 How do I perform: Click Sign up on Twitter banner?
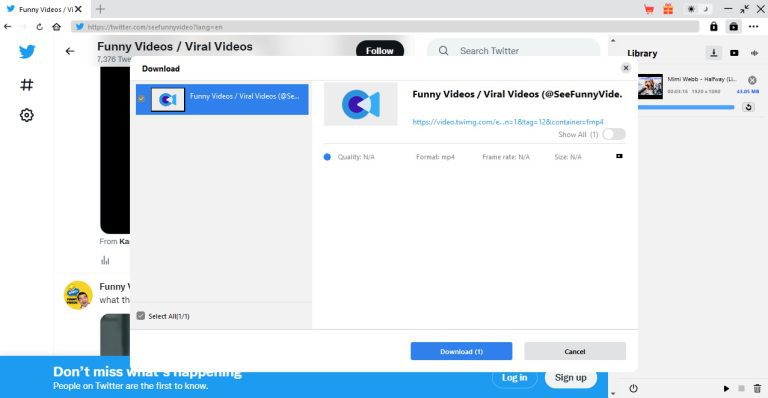[x=571, y=377]
